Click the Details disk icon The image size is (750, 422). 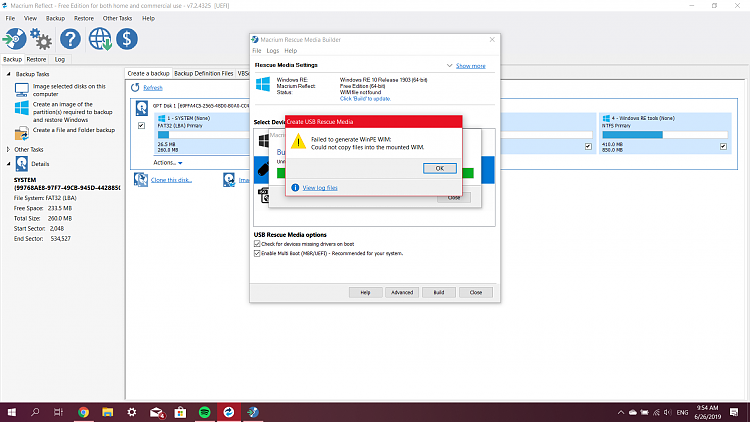[x=22, y=164]
